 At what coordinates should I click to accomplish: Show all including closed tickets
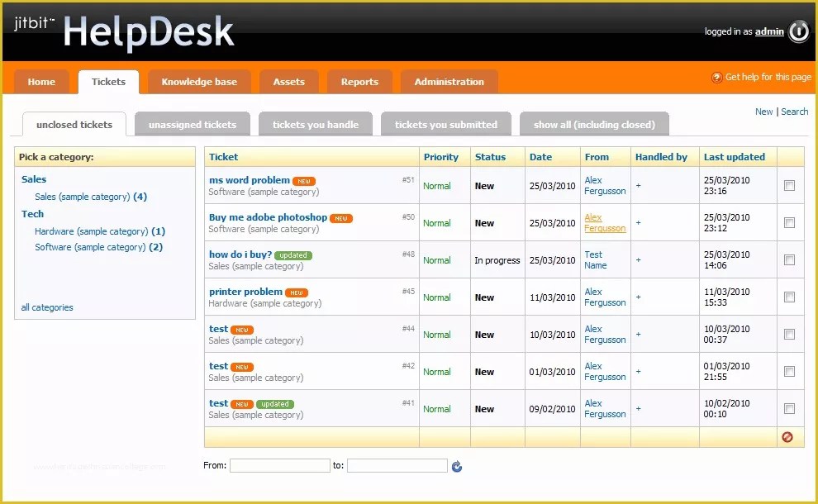click(x=594, y=125)
